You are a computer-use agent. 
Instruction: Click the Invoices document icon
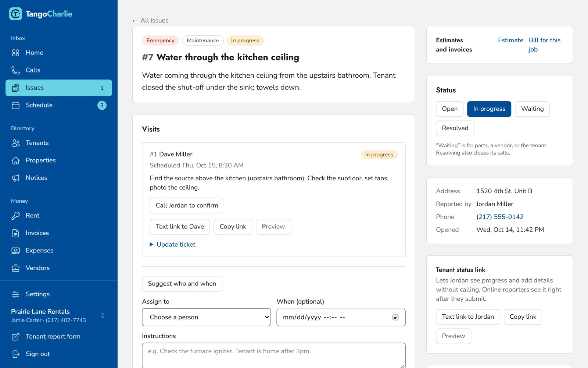[x=15, y=233]
